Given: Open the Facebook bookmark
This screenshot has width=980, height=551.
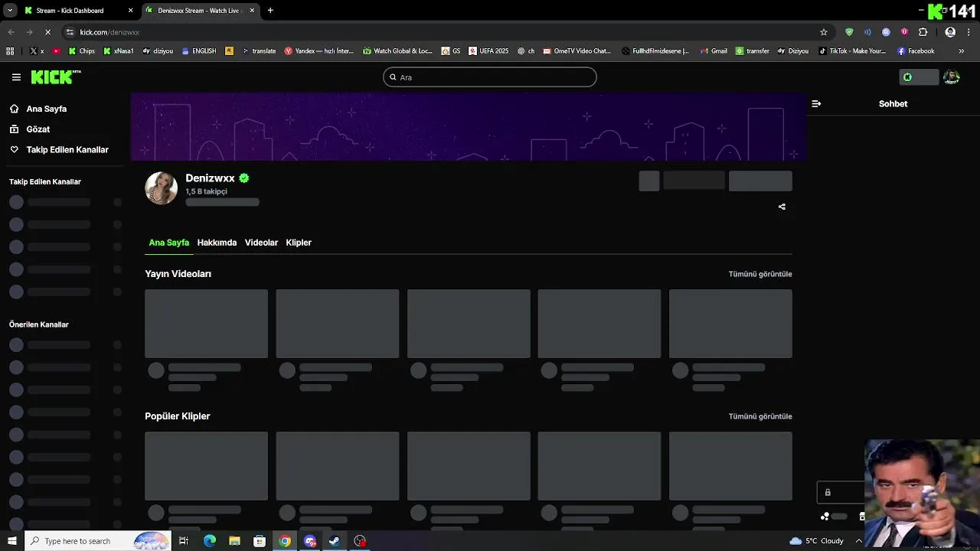Looking at the screenshot, I should coord(916,51).
